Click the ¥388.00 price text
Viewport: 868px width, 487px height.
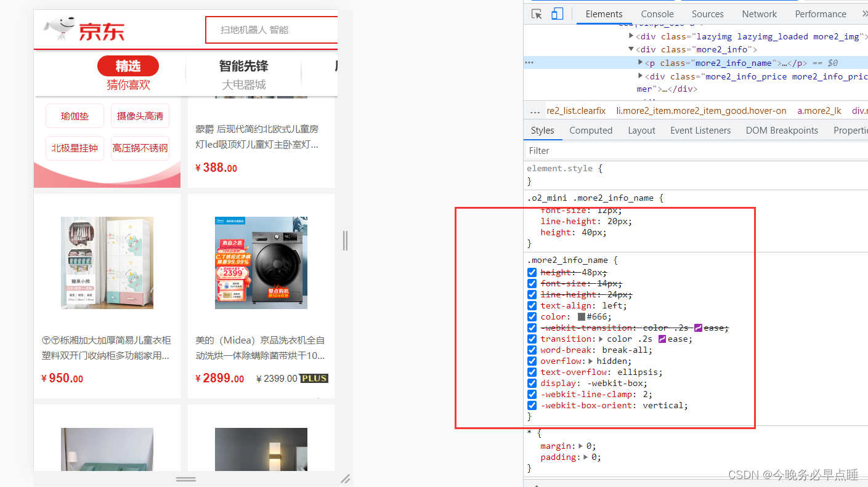pyautogui.click(x=216, y=167)
